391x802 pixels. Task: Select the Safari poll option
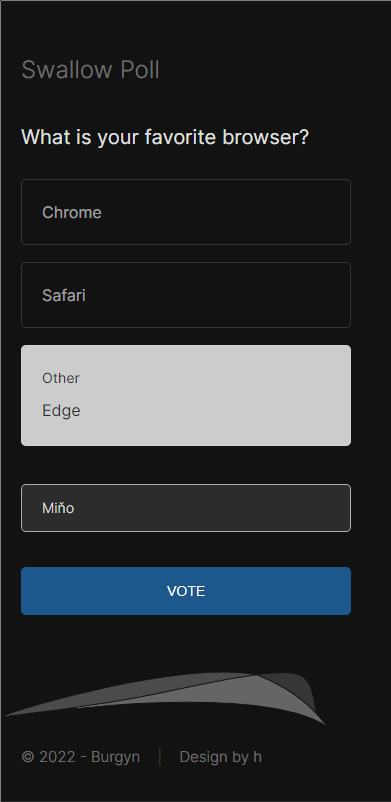point(186,295)
